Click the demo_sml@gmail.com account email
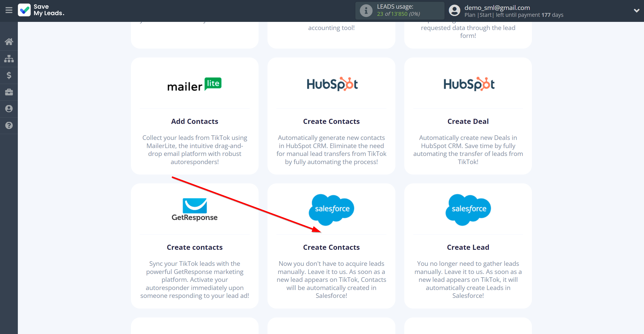Screen dimensions: 644x334 tap(497, 8)
